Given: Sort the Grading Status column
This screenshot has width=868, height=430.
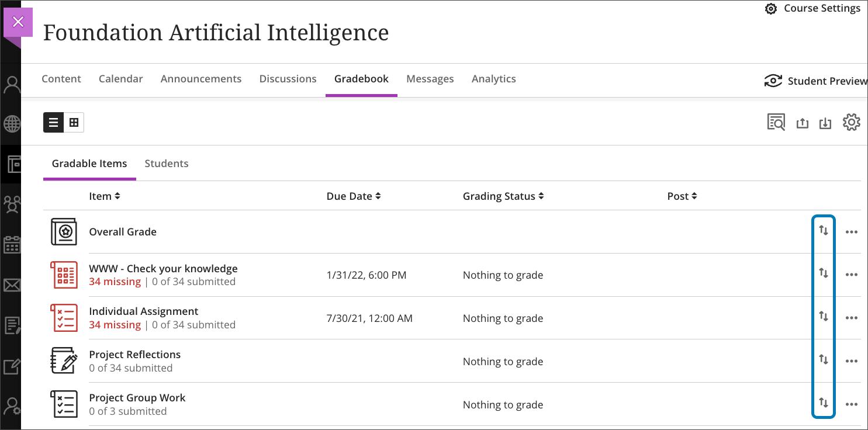Looking at the screenshot, I should [x=503, y=196].
